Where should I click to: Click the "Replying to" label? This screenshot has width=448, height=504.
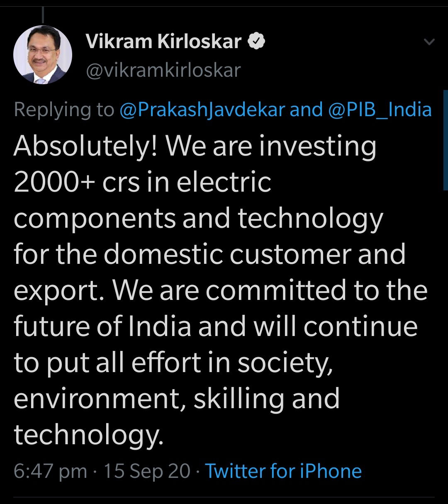coord(64,110)
